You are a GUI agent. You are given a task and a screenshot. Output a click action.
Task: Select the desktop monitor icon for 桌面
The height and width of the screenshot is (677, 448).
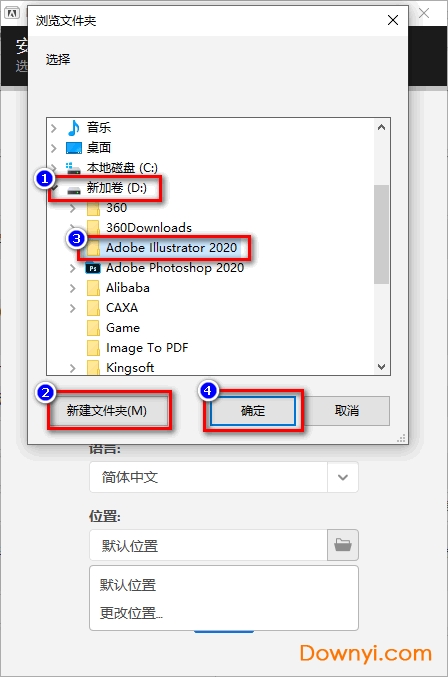pos(74,148)
